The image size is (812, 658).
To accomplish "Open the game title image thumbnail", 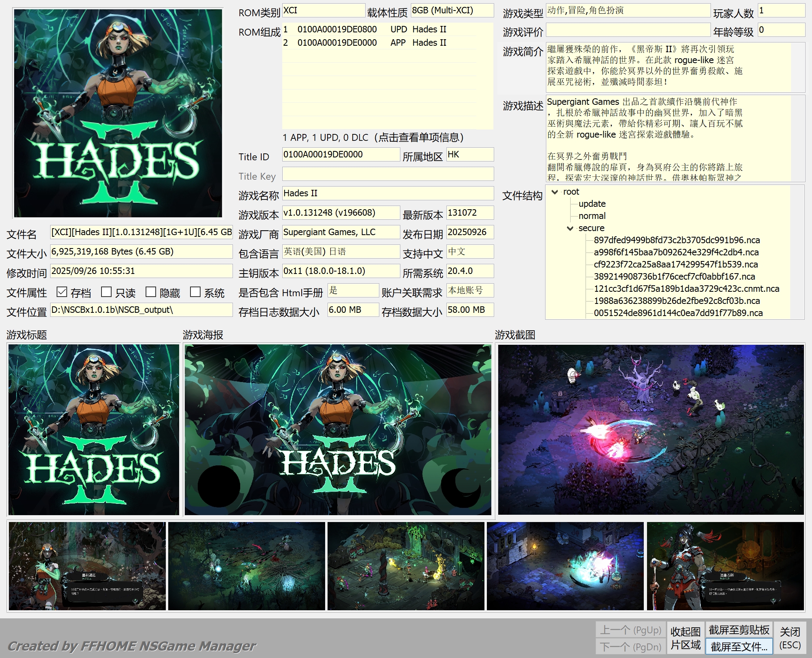I will click(93, 429).
